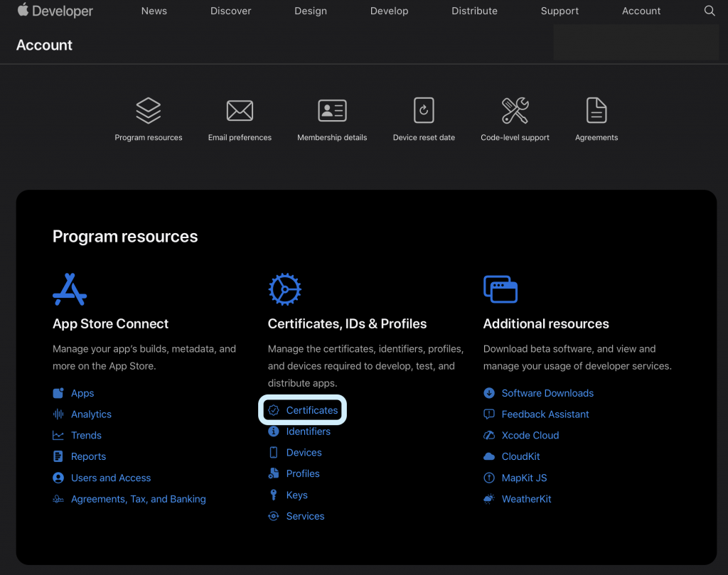Open the Design menu item
The image size is (728, 575).
click(x=311, y=11)
